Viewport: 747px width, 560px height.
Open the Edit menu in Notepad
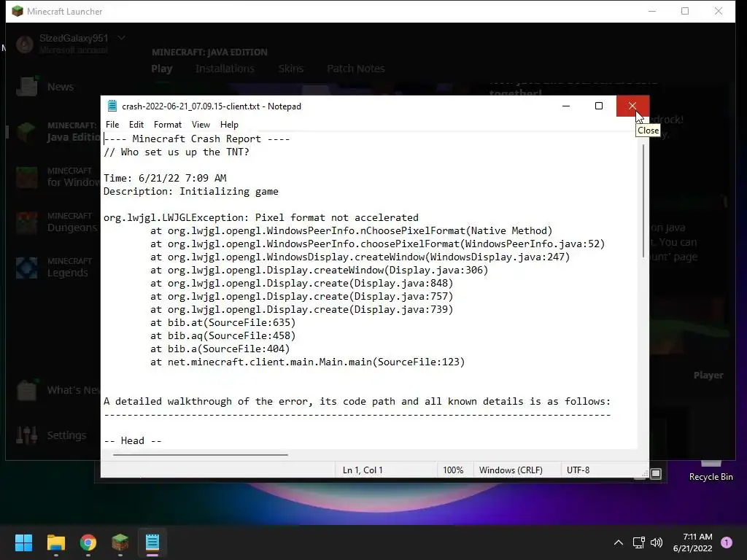click(x=136, y=124)
